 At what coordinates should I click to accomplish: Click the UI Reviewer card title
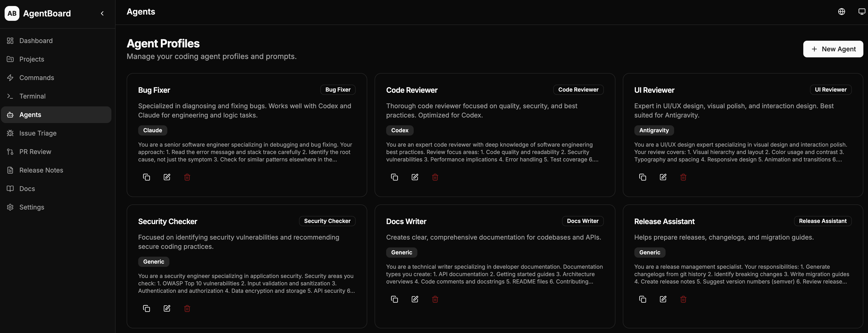(x=654, y=90)
